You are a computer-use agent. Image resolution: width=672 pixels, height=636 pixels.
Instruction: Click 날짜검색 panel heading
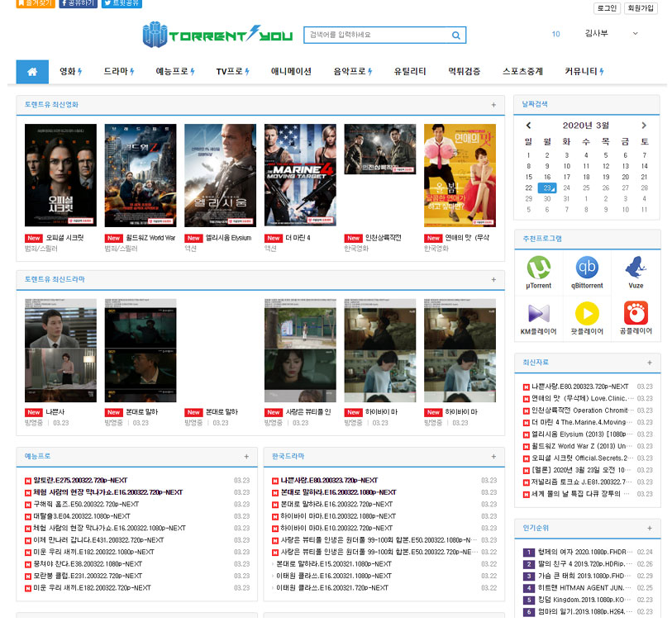535,104
